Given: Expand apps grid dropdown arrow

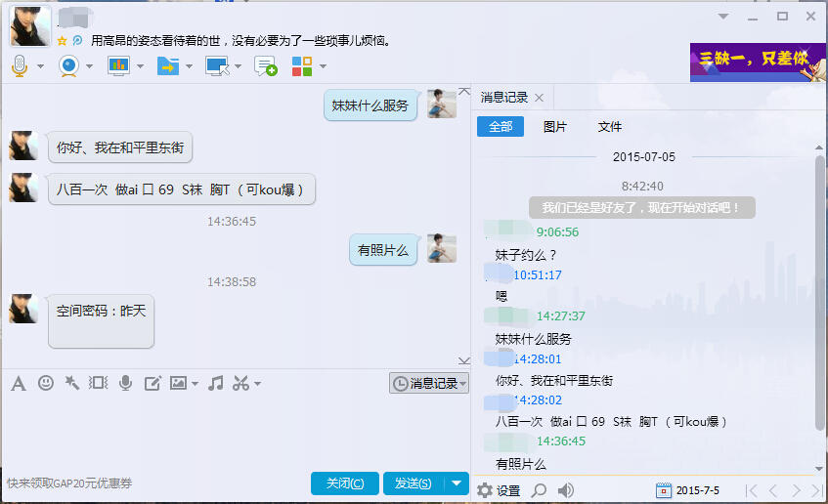Looking at the screenshot, I should click(x=323, y=66).
